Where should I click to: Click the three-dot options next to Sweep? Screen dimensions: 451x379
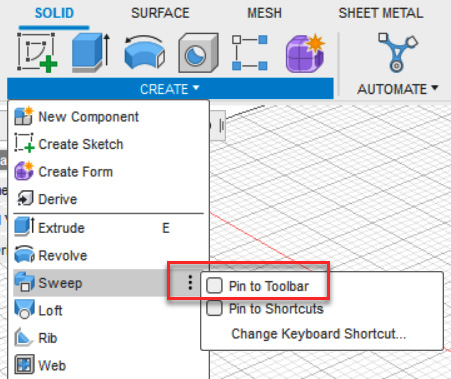190,283
